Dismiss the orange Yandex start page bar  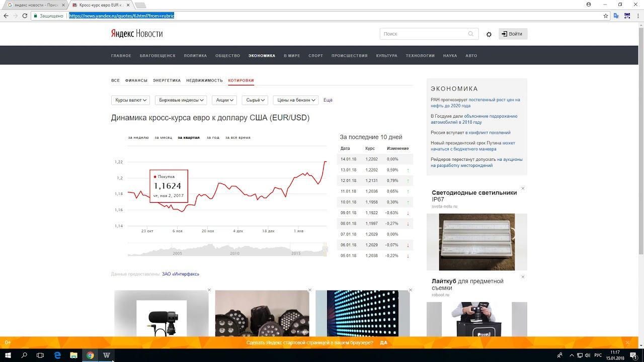tap(627, 342)
